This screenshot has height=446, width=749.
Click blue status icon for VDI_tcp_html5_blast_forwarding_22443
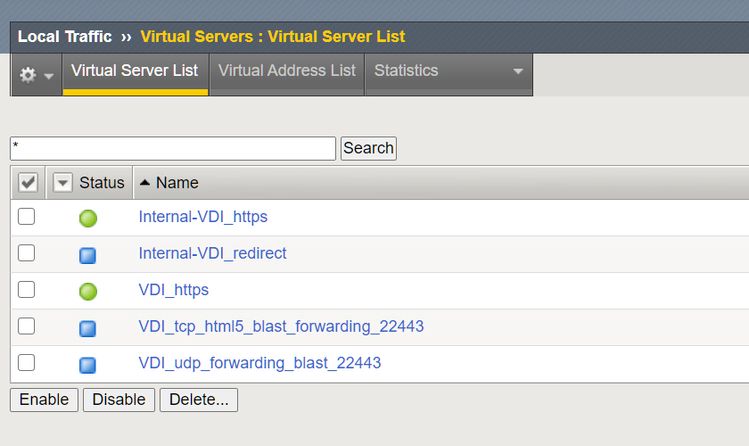88,328
